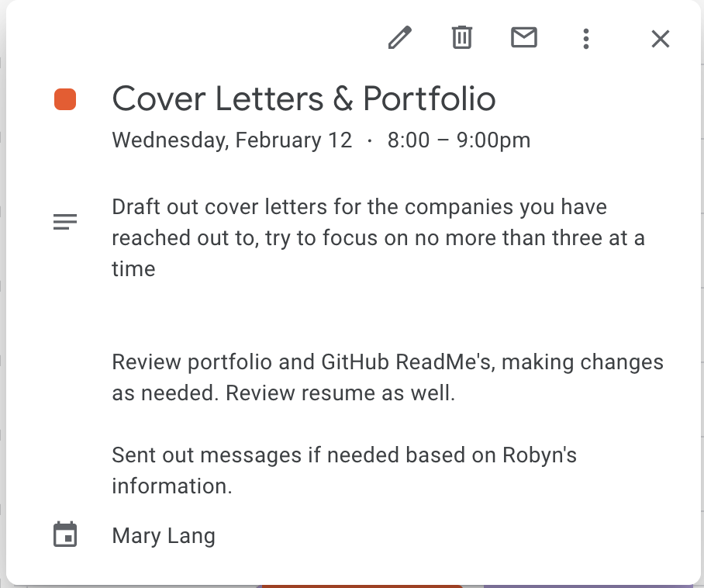Click the 'Draft out cover letters' paragraph
The width and height of the screenshot is (704, 588).
378,237
